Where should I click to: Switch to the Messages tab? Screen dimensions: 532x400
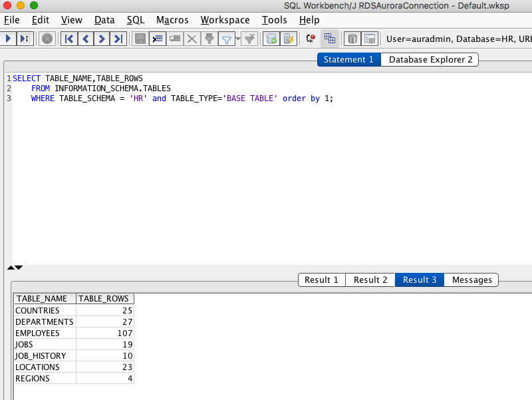[x=471, y=280]
